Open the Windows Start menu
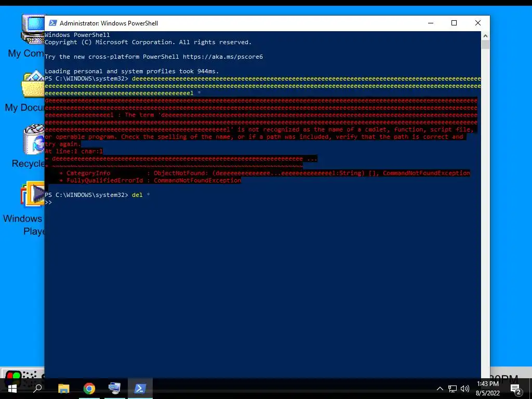This screenshot has width=532, height=399. (12, 389)
